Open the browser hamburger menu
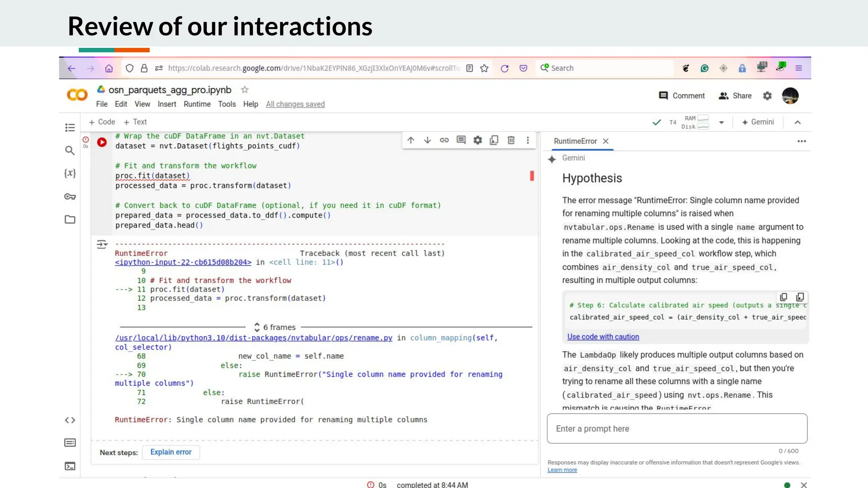This screenshot has height=488, width=868. coord(798,68)
